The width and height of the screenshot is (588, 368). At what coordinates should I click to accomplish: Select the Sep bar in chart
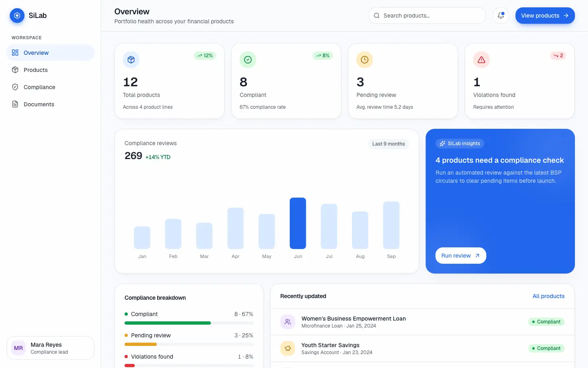tap(391, 225)
